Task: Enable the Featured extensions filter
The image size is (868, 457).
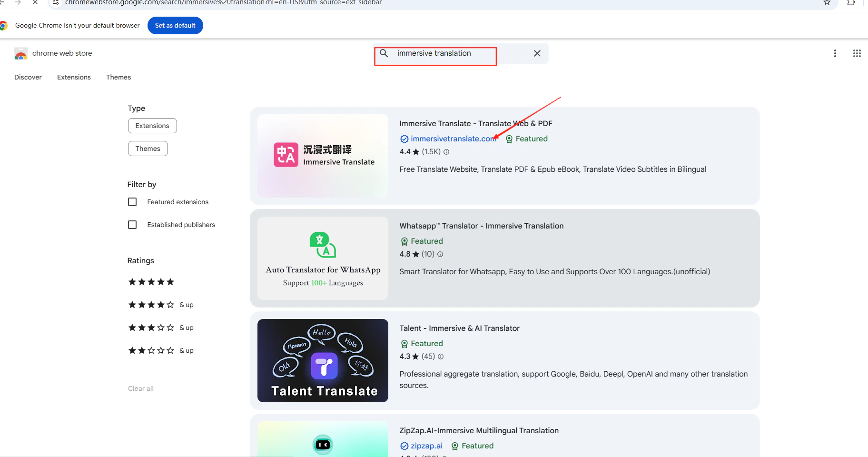Action: (132, 201)
